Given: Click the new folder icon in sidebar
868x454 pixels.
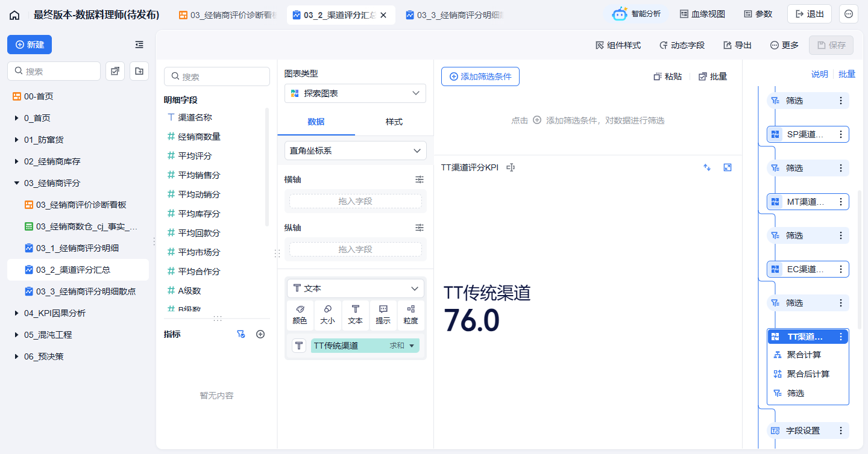Looking at the screenshot, I should [x=139, y=71].
